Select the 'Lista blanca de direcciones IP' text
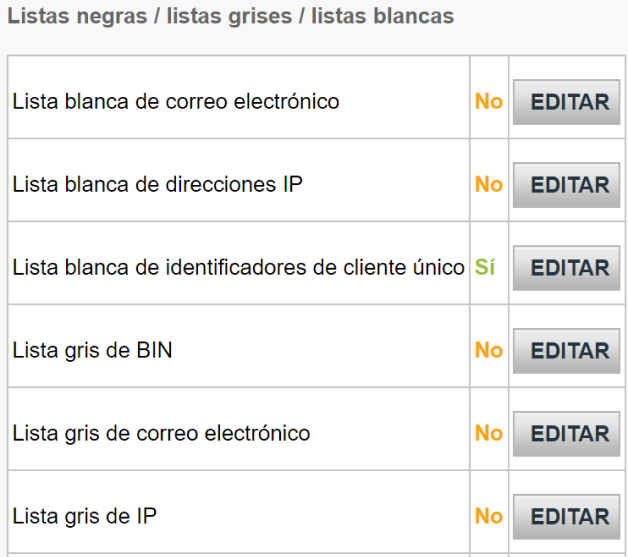 (157, 185)
